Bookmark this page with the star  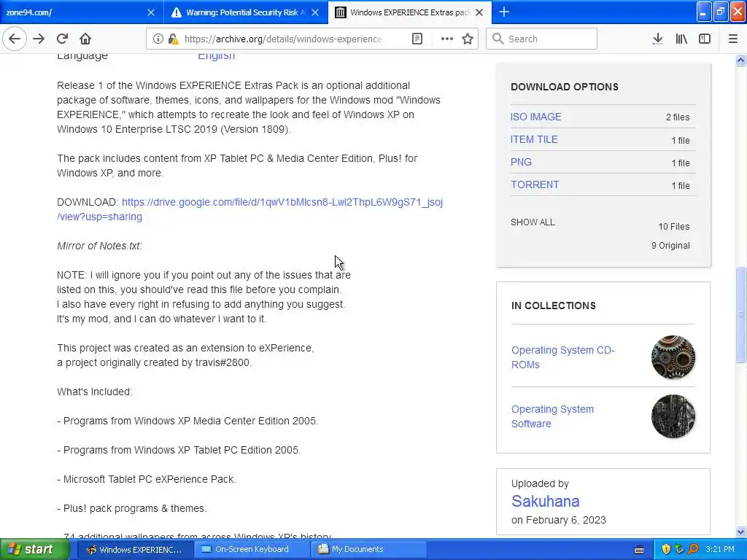[468, 39]
